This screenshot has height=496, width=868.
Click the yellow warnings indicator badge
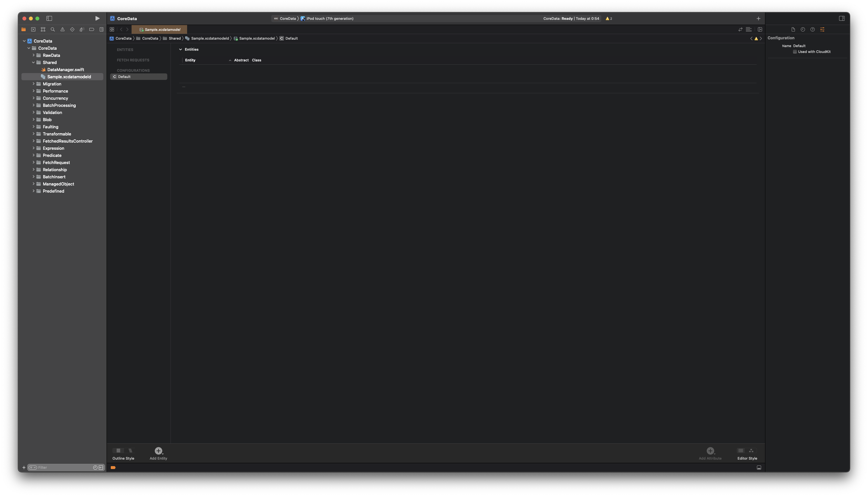coord(609,19)
